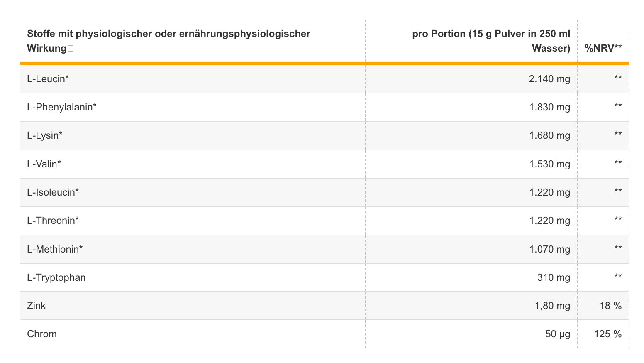Image resolution: width=644 pixels, height=363 pixels.
Task: Click the L-Threonin row label
Action: [53, 221]
